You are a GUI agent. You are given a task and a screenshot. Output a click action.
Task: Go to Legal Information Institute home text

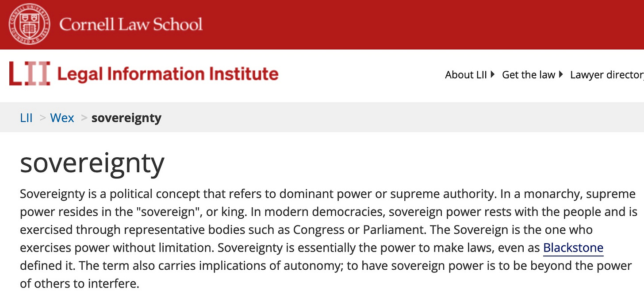[168, 74]
